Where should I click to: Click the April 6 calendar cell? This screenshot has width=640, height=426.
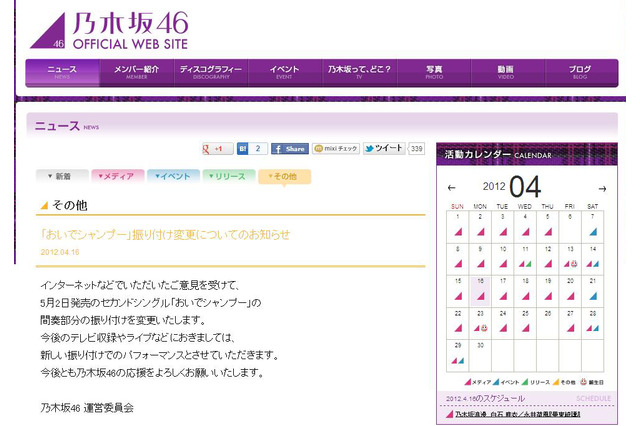[570, 227]
